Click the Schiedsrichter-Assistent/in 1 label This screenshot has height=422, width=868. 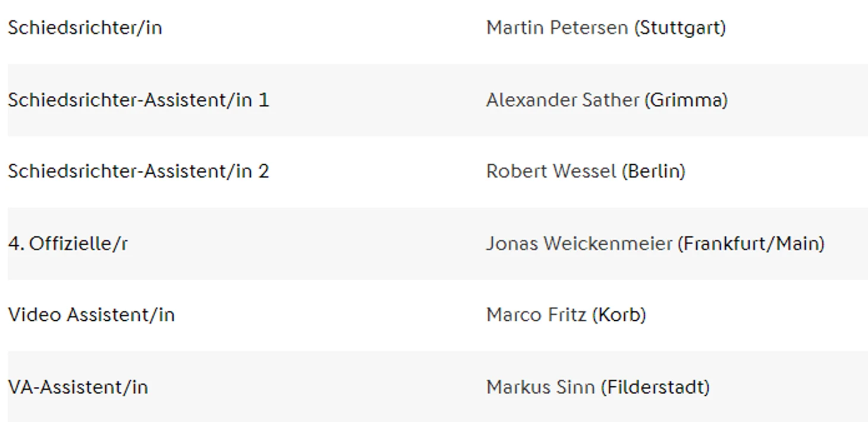click(138, 100)
